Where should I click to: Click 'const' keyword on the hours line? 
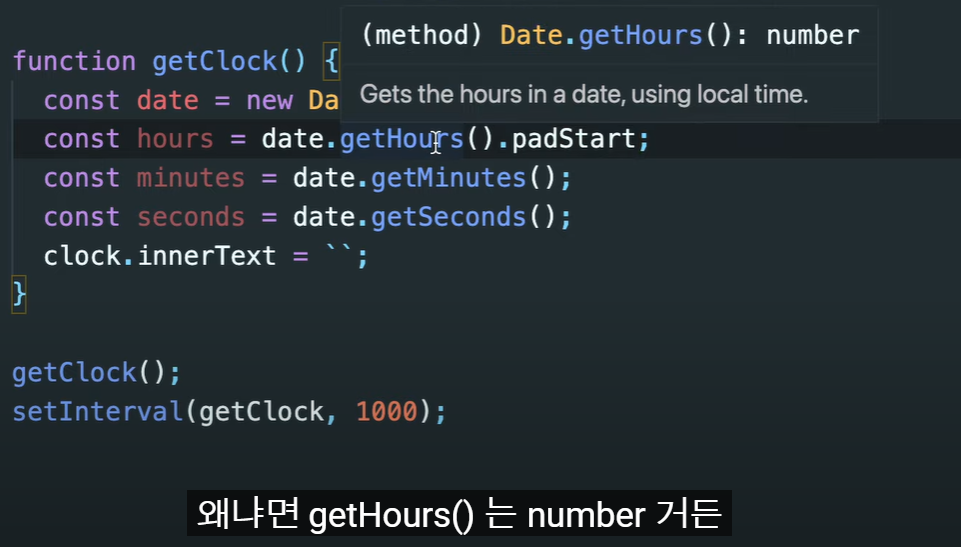[82, 139]
